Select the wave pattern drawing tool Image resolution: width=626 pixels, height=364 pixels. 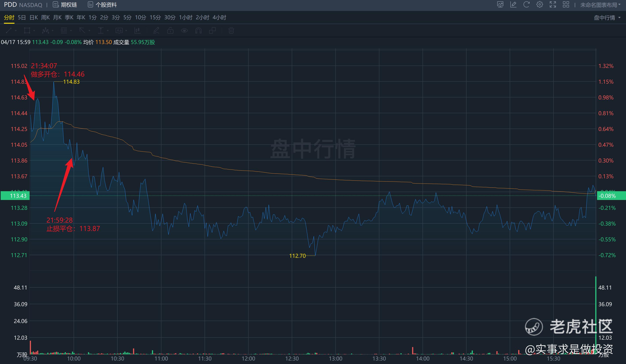click(46, 31)
